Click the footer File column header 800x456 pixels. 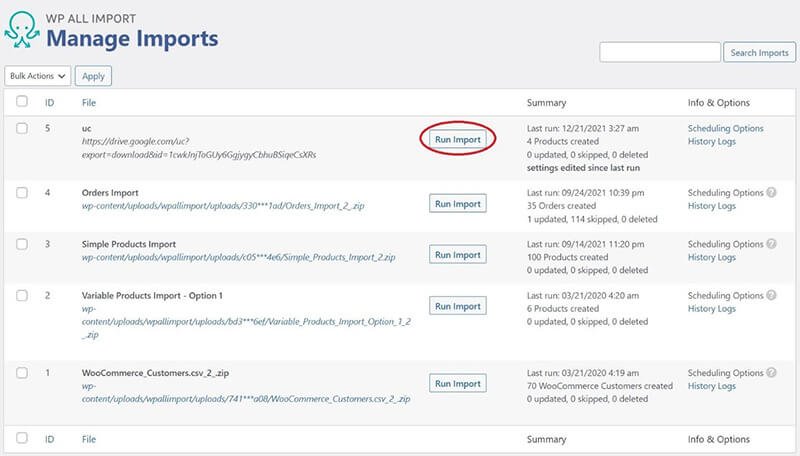tap(89, 439)
